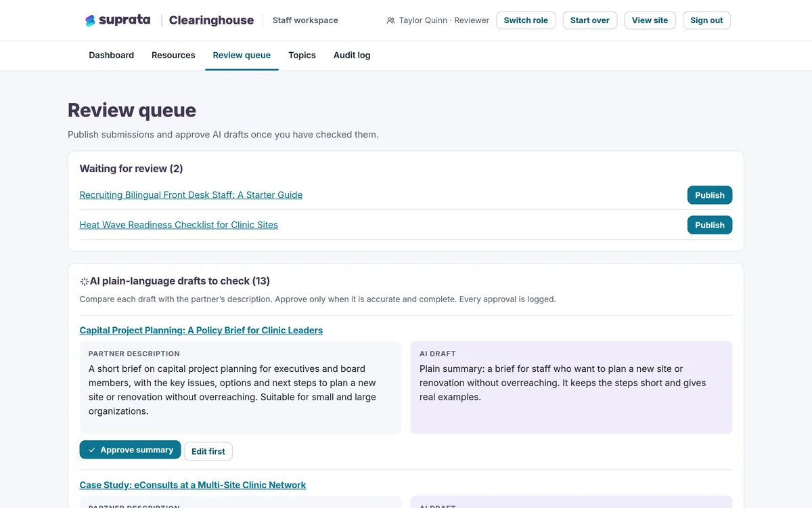Open the Dashboard tab
This screenshot has width=812, height=508.
tap(112, 56)
